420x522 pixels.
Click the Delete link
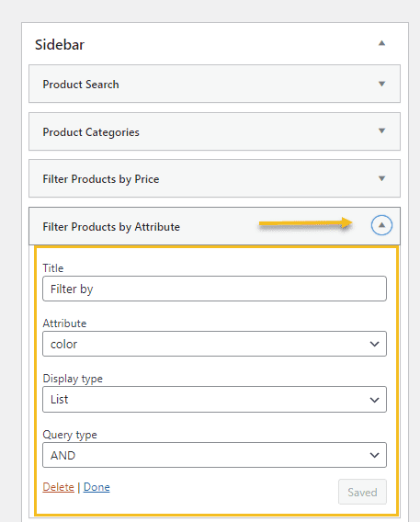pyautogui.click(x=58, y=487)
